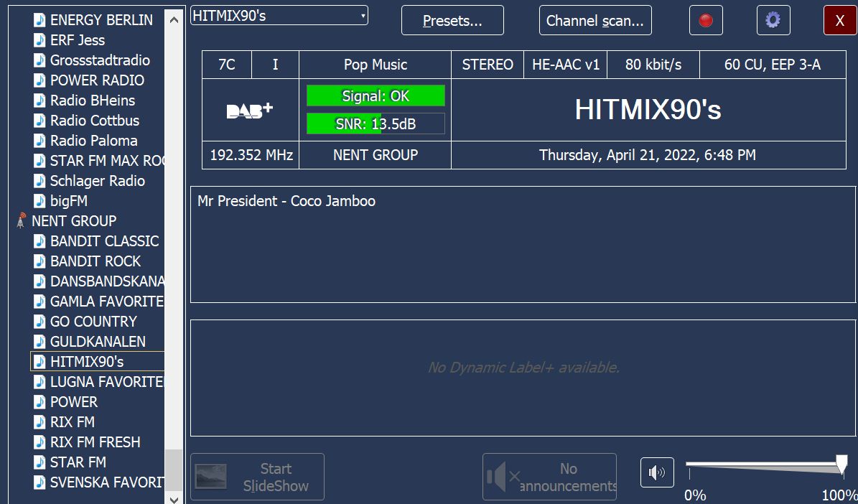The height and width of the screenshot is (504, 858).
Task: Click the music note icon beside bigFM
Action: click(40, 201)
